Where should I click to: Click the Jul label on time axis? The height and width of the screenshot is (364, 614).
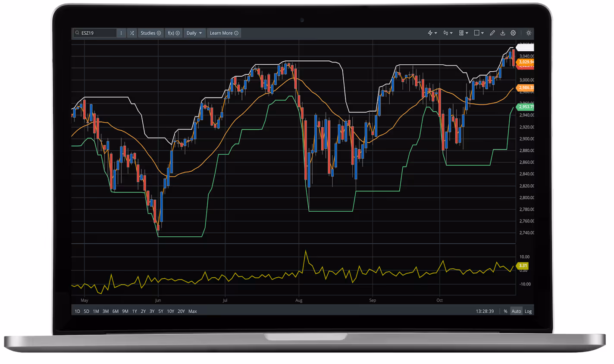225,300
